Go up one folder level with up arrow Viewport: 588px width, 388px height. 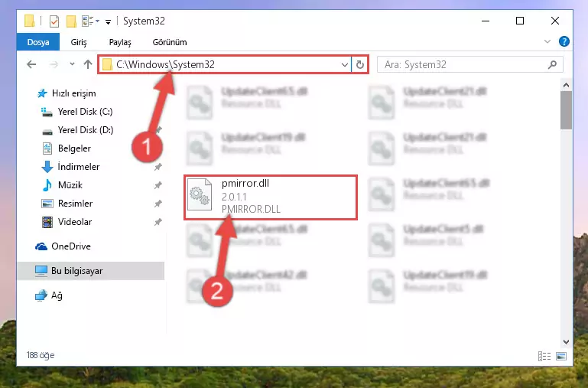pos(88,64)
